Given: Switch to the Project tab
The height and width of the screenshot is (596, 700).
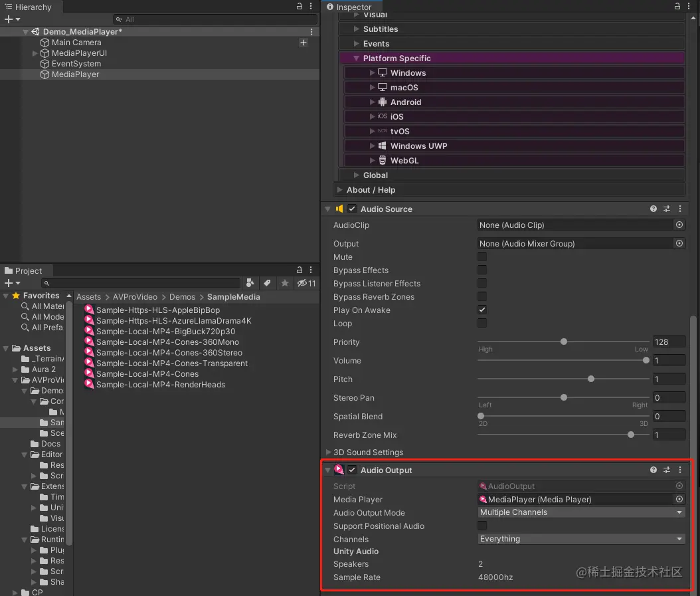Looking at the screenshot, I should (23, 270).
